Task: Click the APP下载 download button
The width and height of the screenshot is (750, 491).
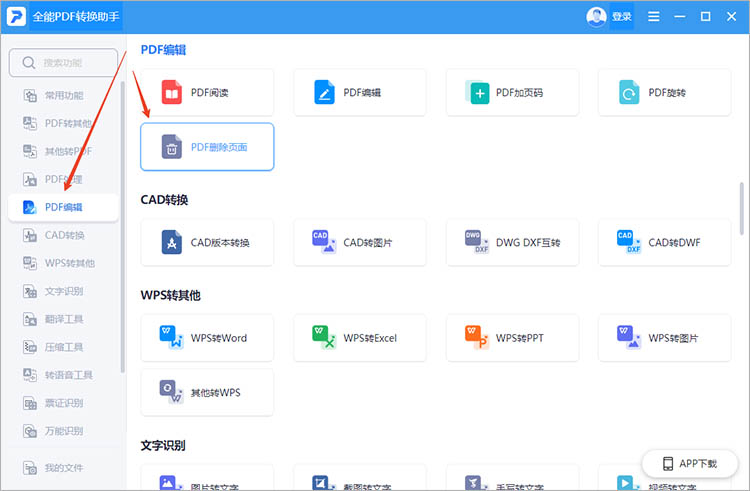Action: click(690, 463)
